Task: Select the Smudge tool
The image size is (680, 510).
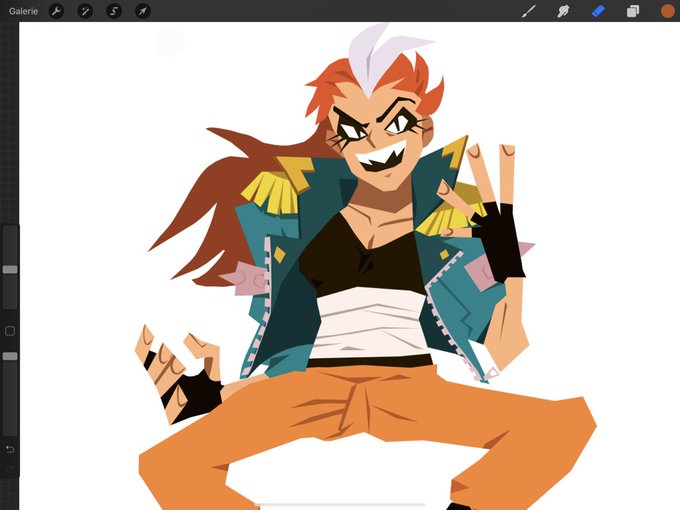Action: point(563,11)
